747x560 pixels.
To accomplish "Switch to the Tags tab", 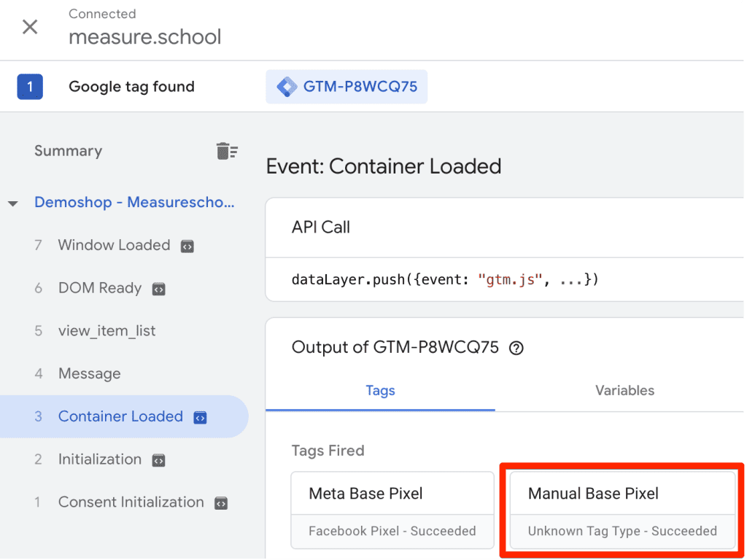I will 380,391.
